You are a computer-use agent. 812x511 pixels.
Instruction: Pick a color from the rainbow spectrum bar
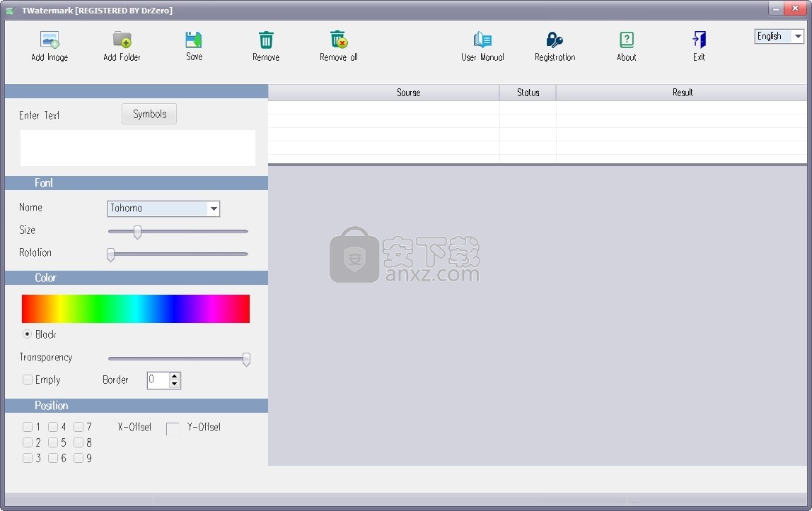pos(136,309)
